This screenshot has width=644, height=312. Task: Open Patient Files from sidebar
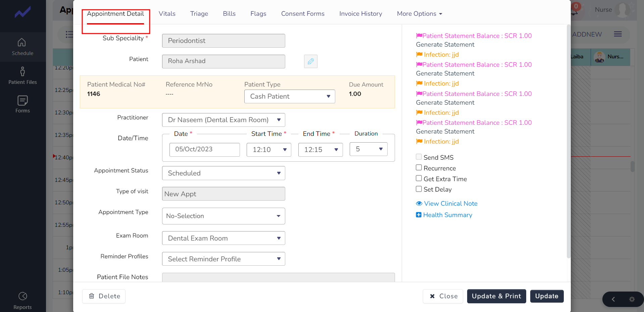pyautogui.click(x=22, y=76)
